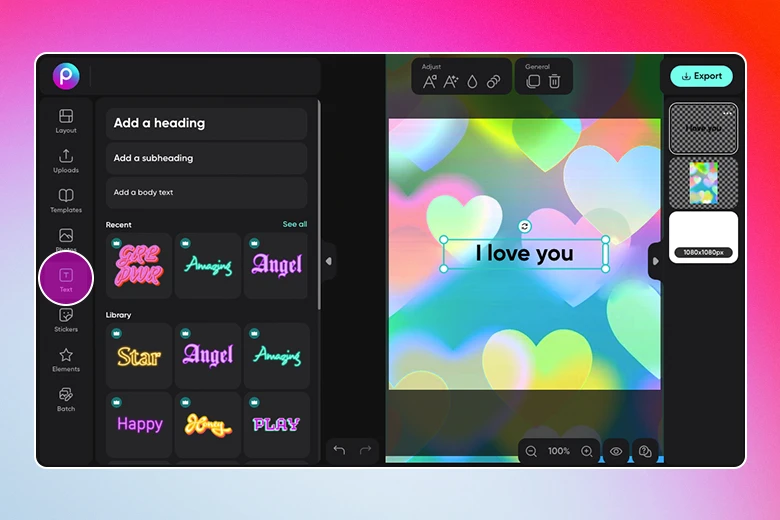Open the Templates panel
The image size is (780, 520).
[66, 201]
